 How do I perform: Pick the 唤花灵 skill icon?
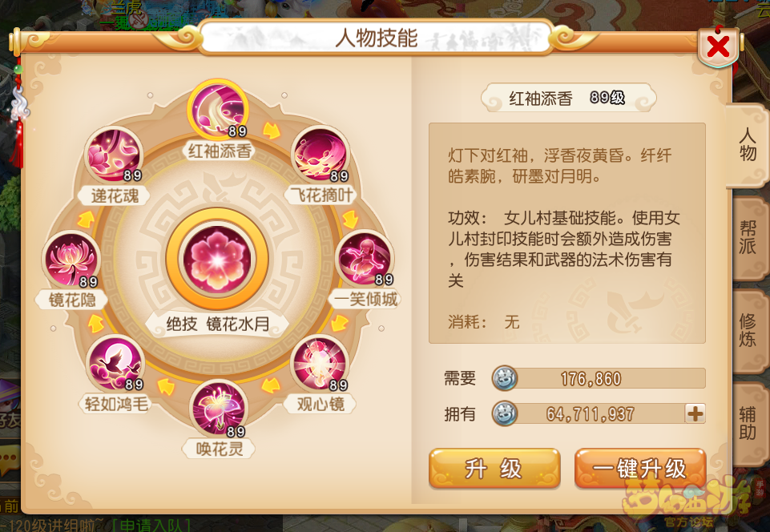point(218,409)
